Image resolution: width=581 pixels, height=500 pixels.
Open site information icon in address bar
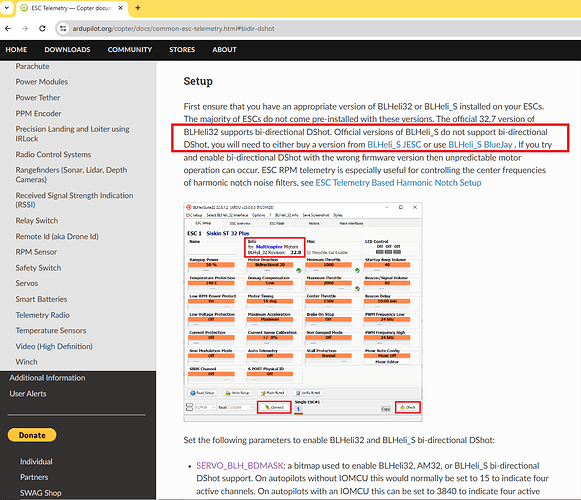click(x=63, y=28)
